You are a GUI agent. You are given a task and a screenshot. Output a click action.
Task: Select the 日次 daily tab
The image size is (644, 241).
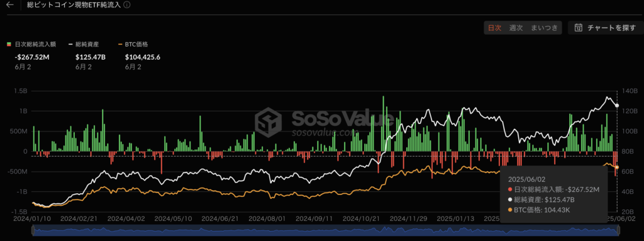494,28
